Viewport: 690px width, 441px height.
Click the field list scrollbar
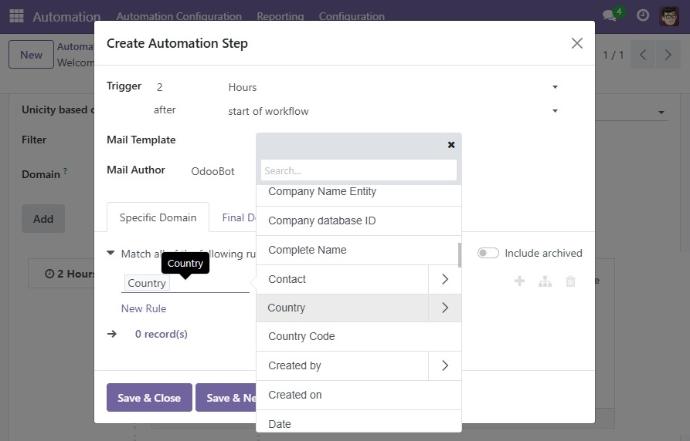[459, 255]
